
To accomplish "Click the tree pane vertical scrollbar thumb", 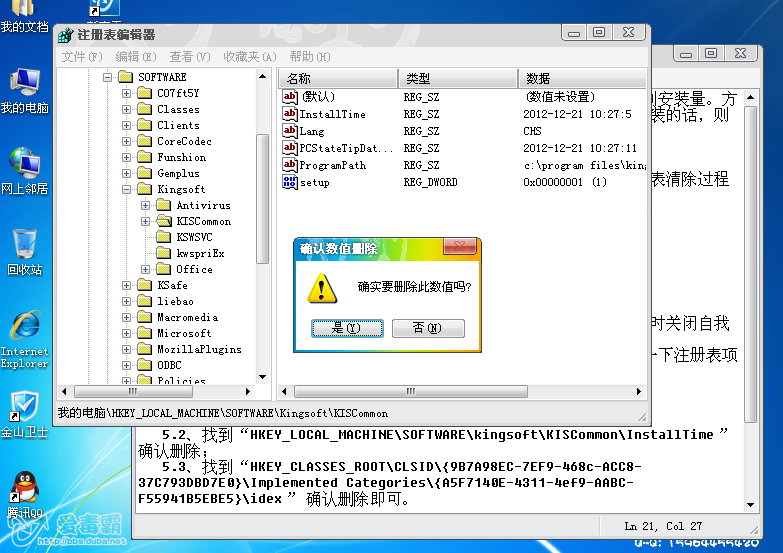I will click(x=262, y=199).
